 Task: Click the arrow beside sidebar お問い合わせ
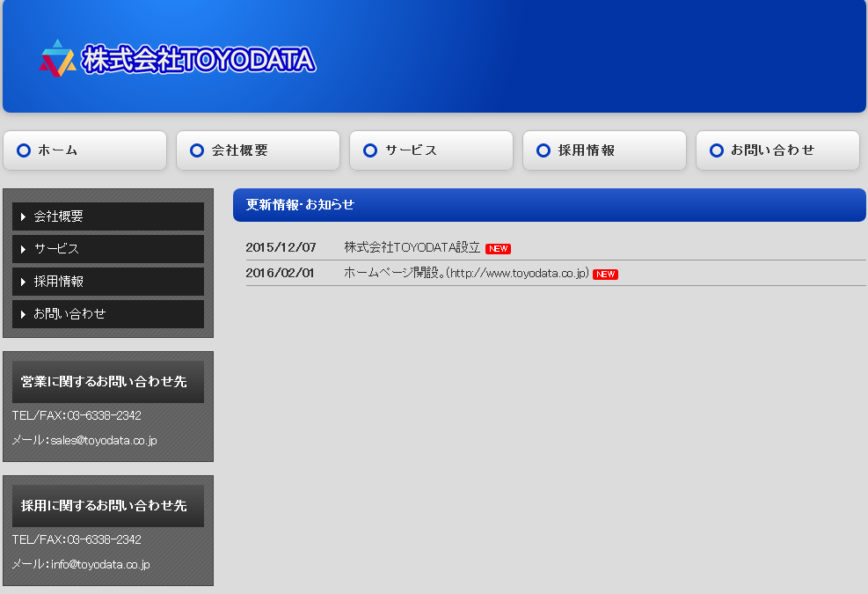point(23,314)
